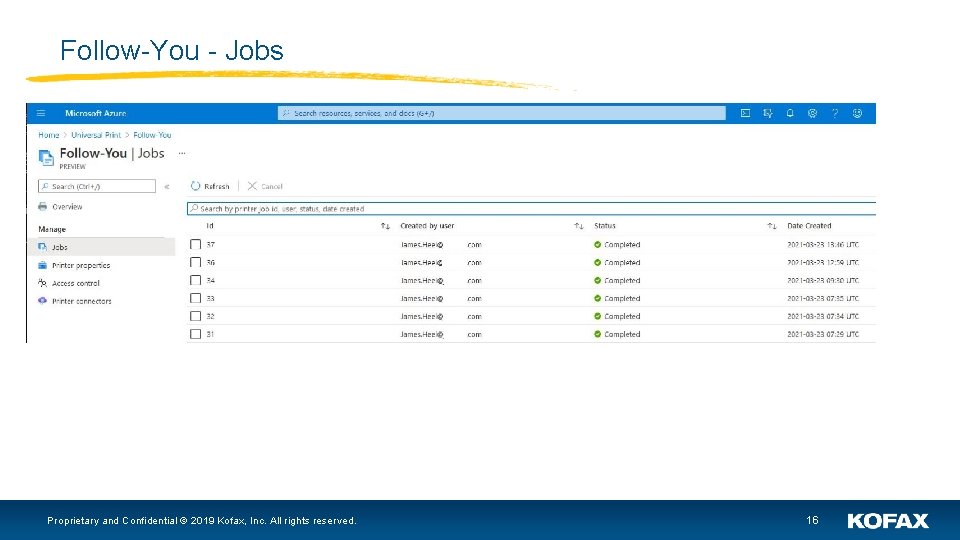Viewport: 960px width, 540px height.
Task: Click the Cancel button
Action: 264,186
